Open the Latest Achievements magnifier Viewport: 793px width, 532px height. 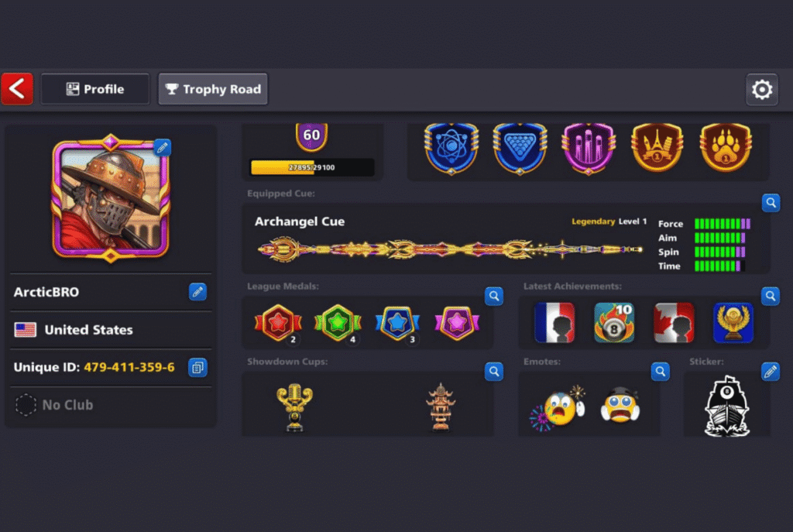coord(771,296)
